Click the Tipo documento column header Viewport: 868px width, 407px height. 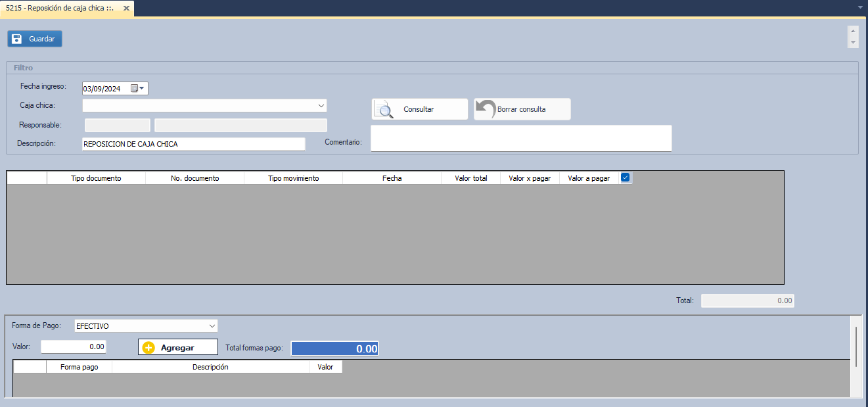pos(96,178)
